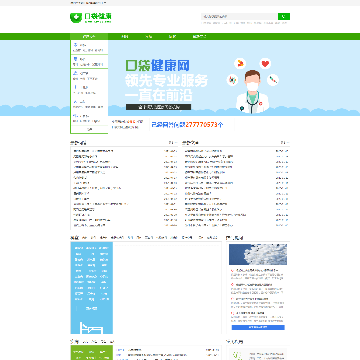360x360 pixels.
Task: Open the bottom button of the left category sidebar
Action: pyautogui.click(x=89, y=130)
